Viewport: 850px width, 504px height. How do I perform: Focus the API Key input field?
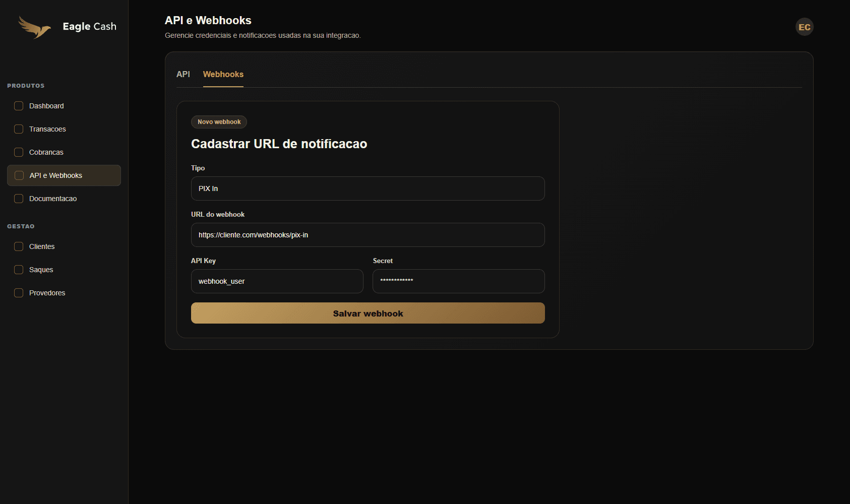pyautogui.click(x=277, y=281)
